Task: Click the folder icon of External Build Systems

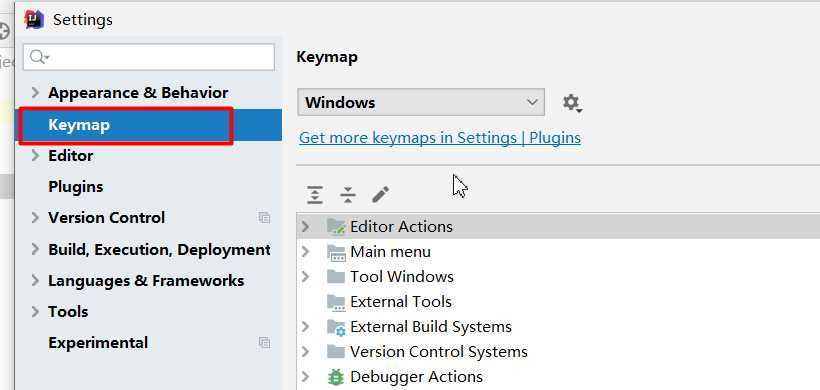Action: [x=336, y=327]
